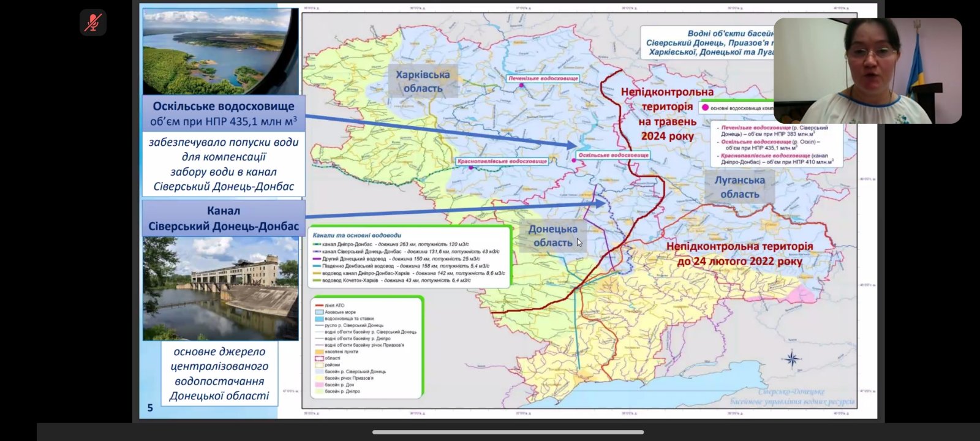980x441 pixels.
Task: Click the 'Азовське море' legend swatch
Action: pyautogui.click(x=318, y=312)
